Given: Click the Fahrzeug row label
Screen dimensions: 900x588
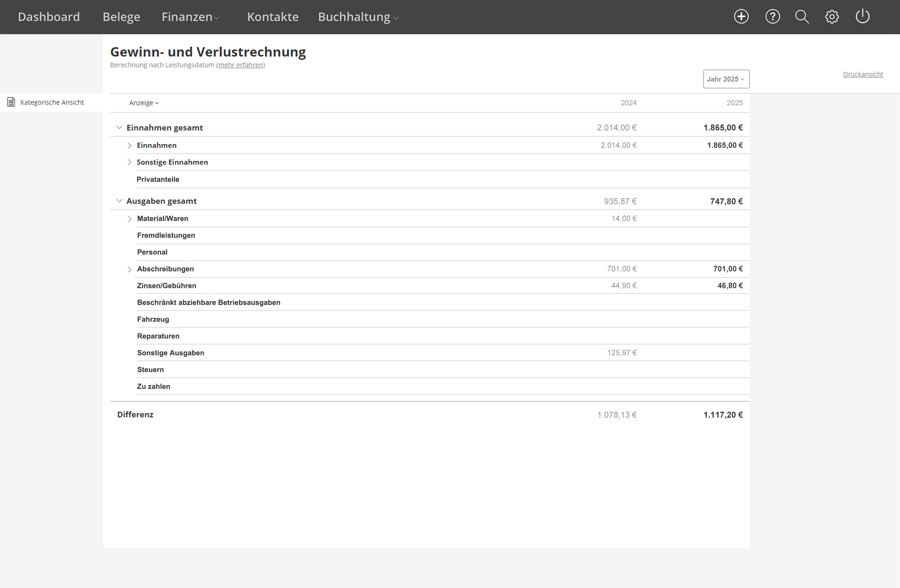Looking at the screenshot, I should coord(153,319).
